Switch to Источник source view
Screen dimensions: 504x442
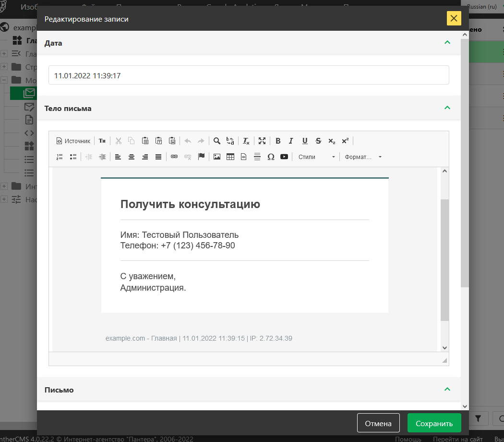(73, 141)
